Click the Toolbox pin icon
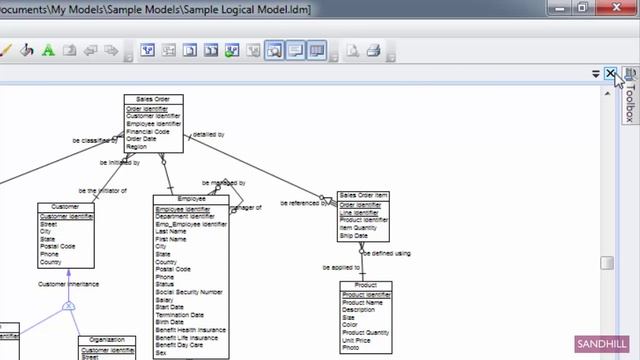The height and width of the screenshot is (360, 640). point(631,73)
